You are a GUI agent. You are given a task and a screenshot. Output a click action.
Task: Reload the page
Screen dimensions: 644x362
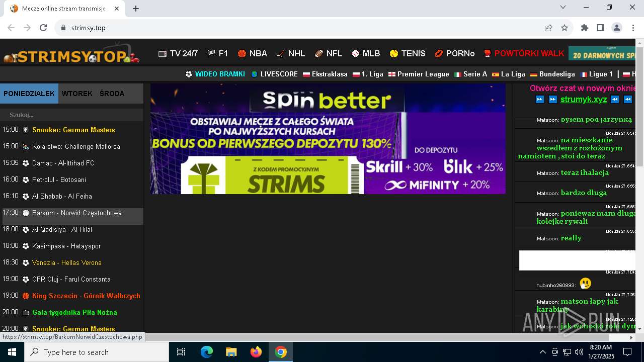pyautogui.click(x=43, y=28)
